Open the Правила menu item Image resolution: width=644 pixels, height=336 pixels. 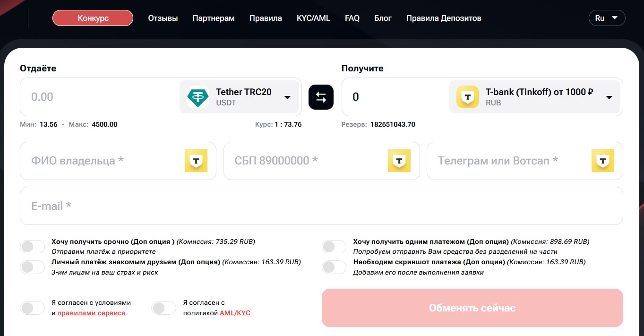coord(266,18)
